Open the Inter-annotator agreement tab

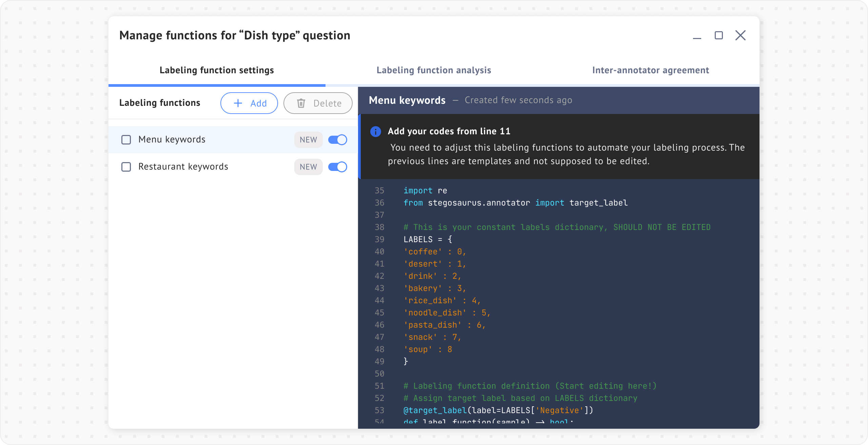coord(650,70)
